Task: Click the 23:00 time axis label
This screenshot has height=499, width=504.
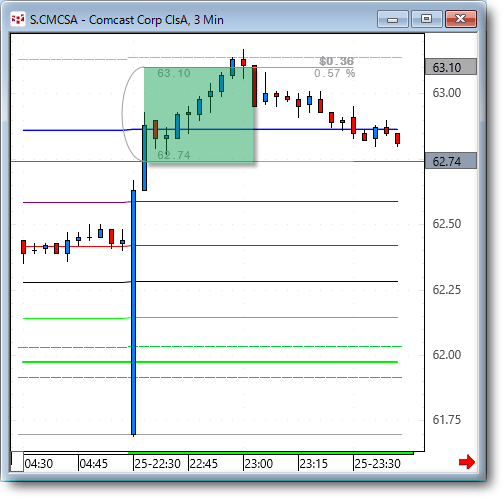Action: pyautogui.click(x=259, y=464)
